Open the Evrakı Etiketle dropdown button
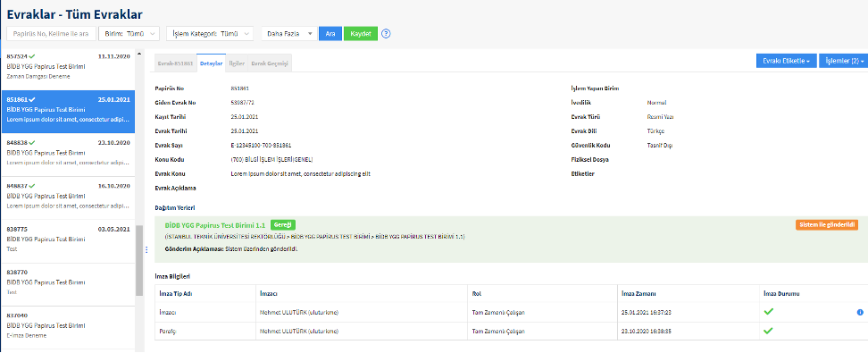 coord(786,61)
